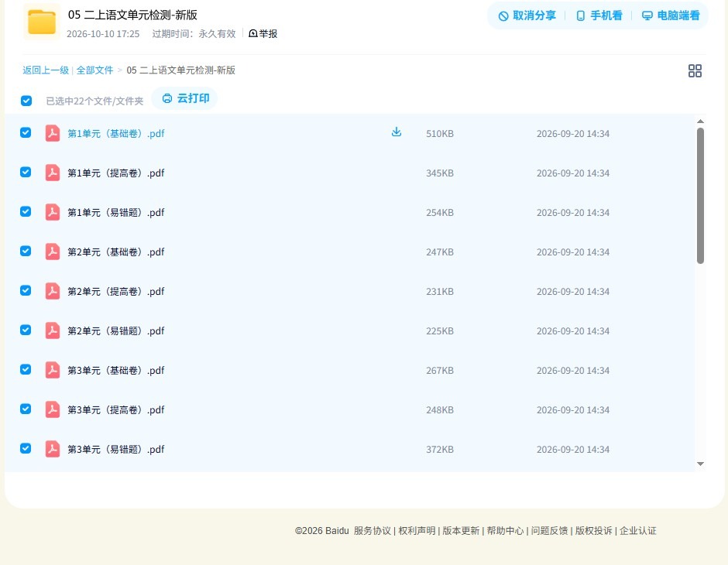Screen dimensions: 728x565
Task: Uncheck 第2单元（基础卷）.pdf checkbox
Action: coord(26,251)
